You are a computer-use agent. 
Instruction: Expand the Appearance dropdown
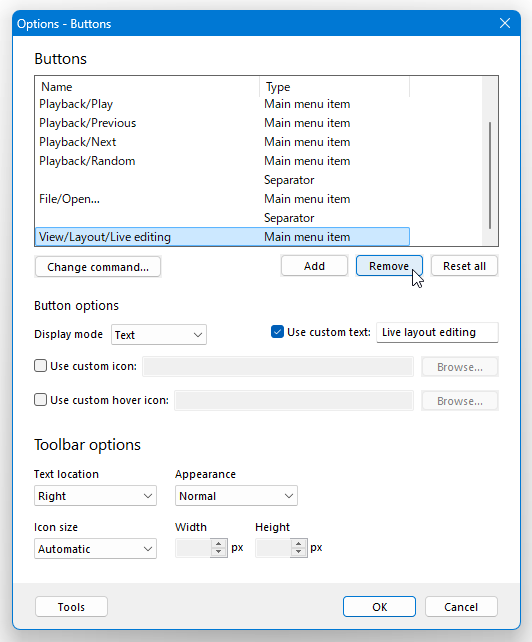pyautogui.click(x=236, y=496)
